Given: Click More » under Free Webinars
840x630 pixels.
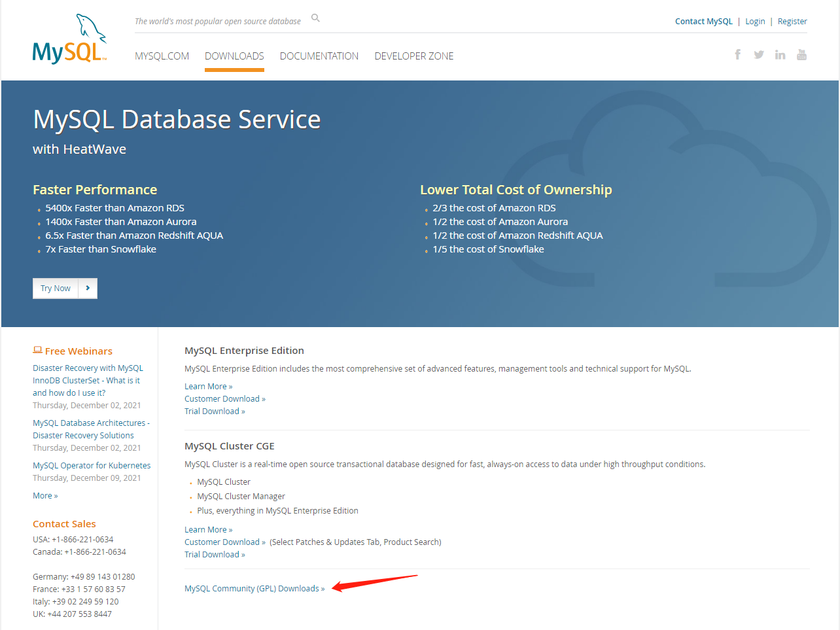Looking at the screenshot, I should [x=44, y=495].
